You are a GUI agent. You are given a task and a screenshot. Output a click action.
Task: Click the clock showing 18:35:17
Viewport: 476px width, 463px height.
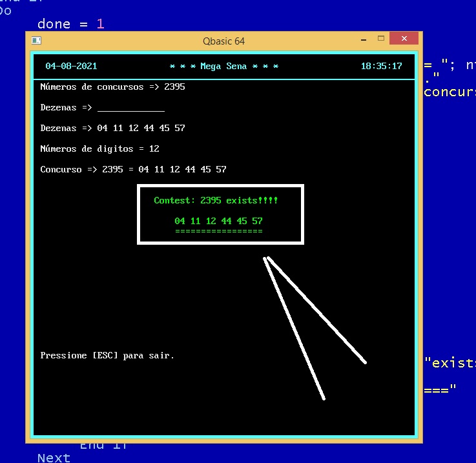click(x=381, y=66)
